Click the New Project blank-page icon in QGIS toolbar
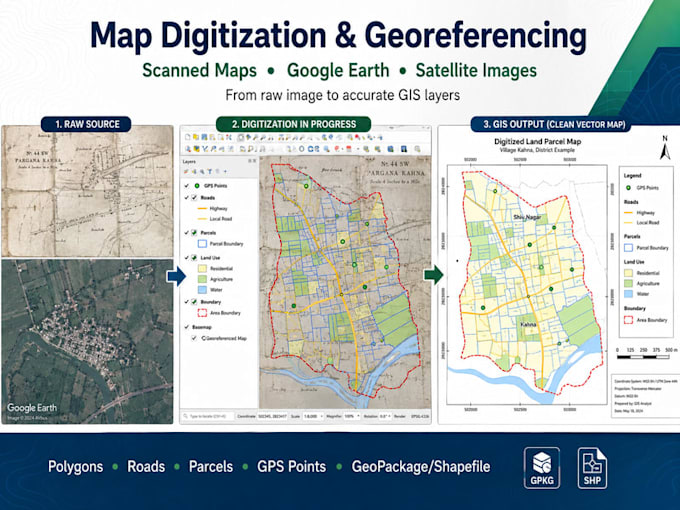Viewport: 680px width, 510px height. point(188,137)
